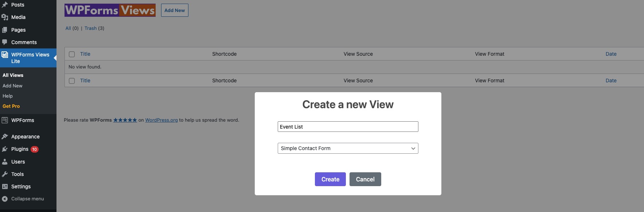Click the View Format footer column label
Viewport: 644px width, 212px height.
click(x=489, y=81)
